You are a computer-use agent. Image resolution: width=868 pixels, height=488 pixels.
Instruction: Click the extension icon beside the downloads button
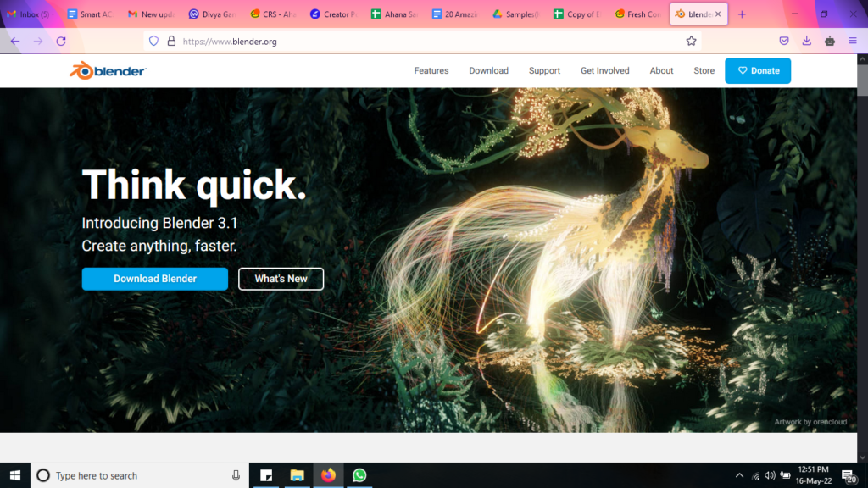click(x=829, y=41)
